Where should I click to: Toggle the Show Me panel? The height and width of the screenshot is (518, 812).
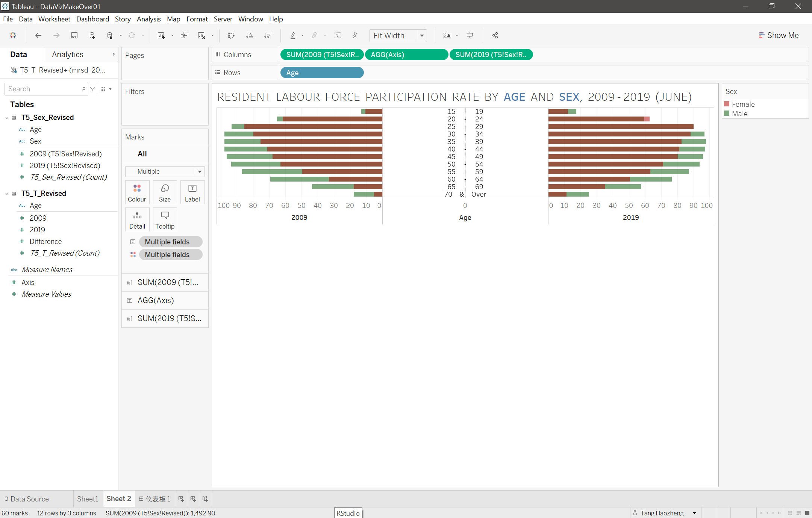[778, 35]
